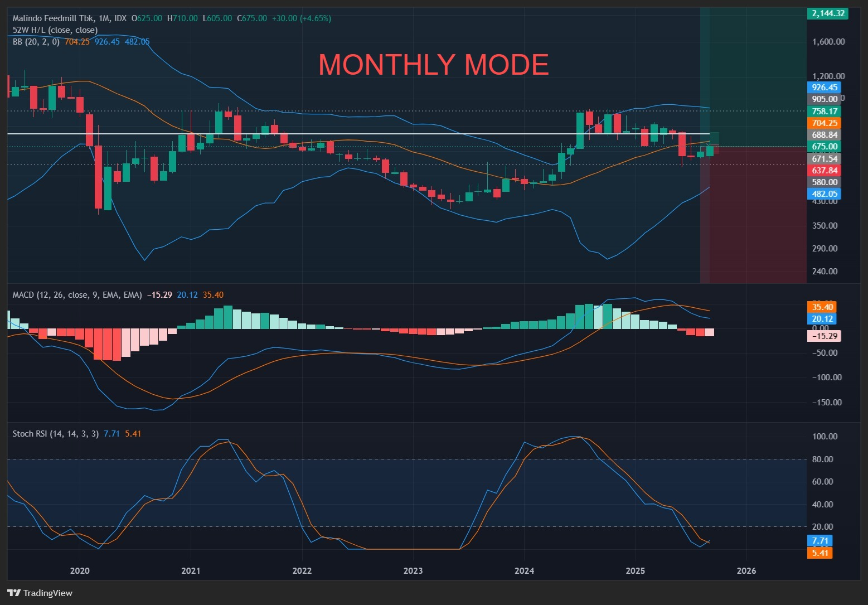Image resolution: width=868 pixels, height=605 pixels.
Task: Click the green 2,144.32 price label
Action: (827, 13)
